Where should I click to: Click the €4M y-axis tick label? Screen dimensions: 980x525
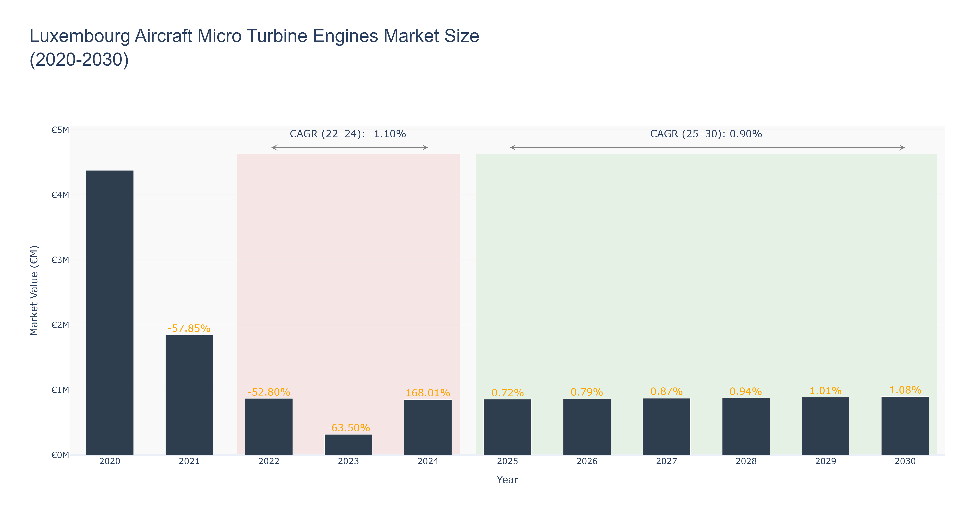point(60,195)
